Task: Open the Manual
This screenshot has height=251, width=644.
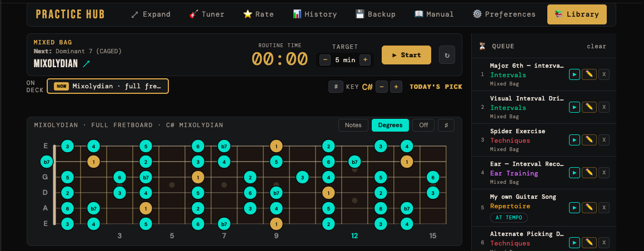Action: 434,14
